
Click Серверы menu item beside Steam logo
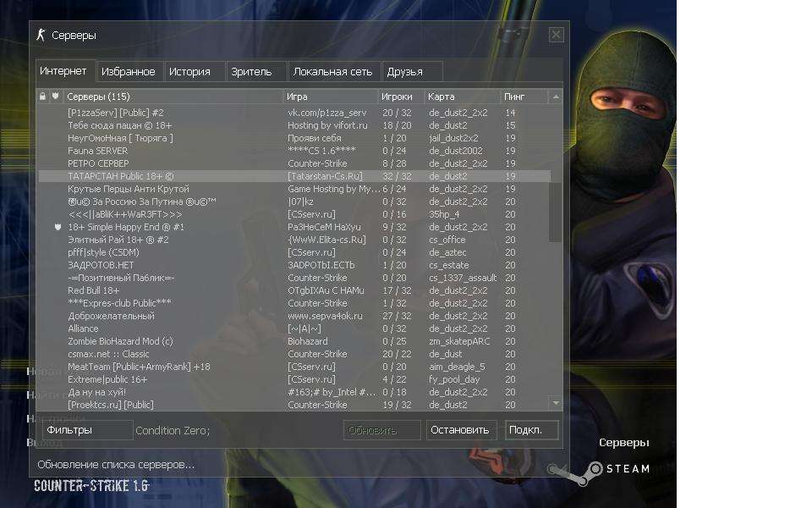[x=624, y=442]
